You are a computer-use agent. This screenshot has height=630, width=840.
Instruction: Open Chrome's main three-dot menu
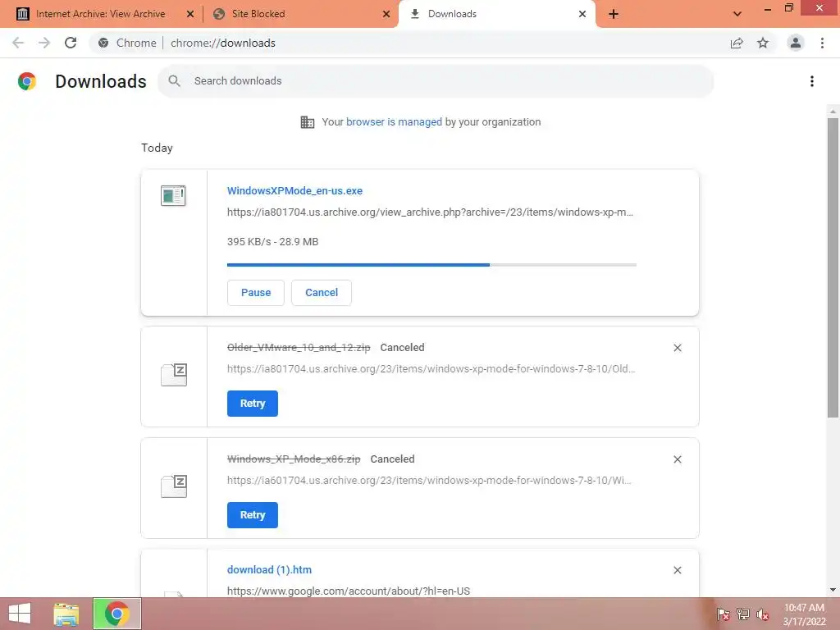(822, 43)
